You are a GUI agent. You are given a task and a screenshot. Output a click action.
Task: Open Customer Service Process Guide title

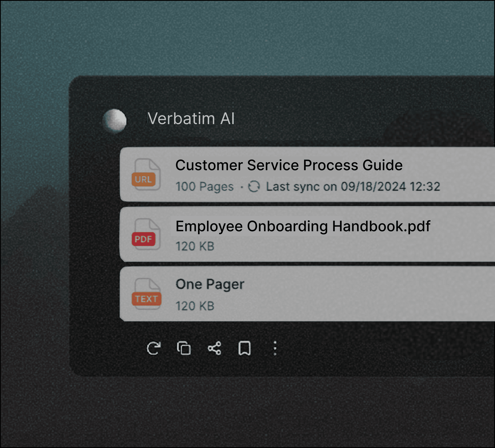click(x=289, y=165)
